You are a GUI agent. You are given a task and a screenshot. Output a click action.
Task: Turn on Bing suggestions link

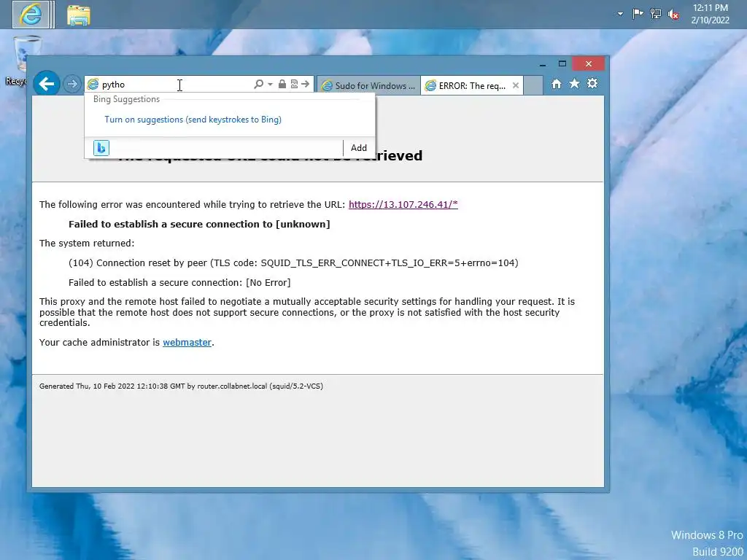click(x=193, y=120)
